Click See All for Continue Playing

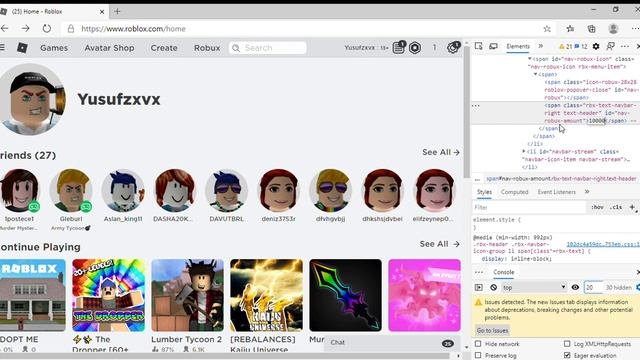440,244
